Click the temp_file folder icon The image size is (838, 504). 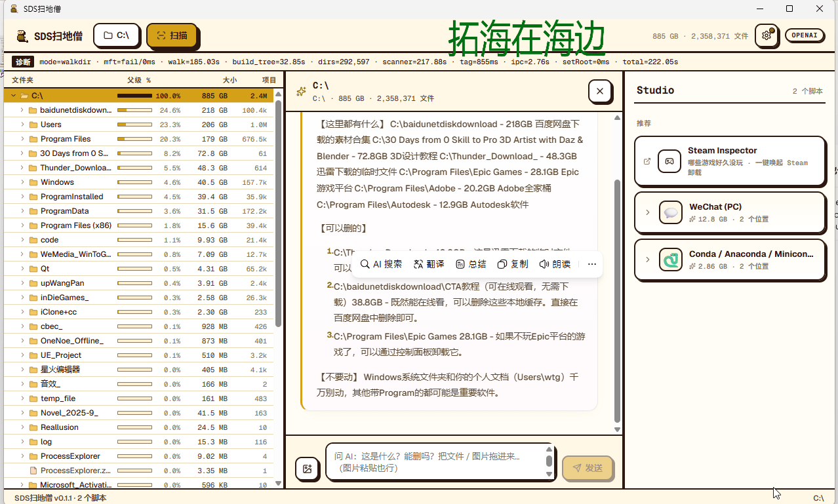(33, 398)
